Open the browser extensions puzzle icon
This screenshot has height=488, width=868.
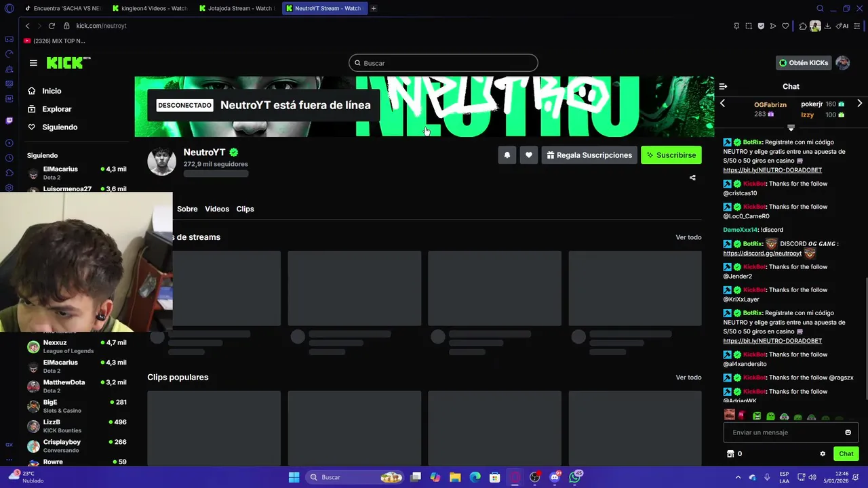pyautogui.click(x=803, y=26)
